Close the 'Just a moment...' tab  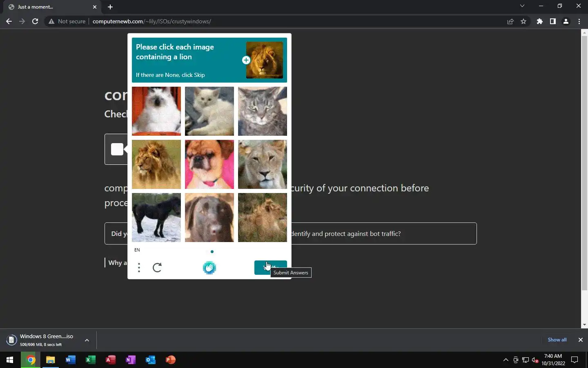tap(95, 7)
